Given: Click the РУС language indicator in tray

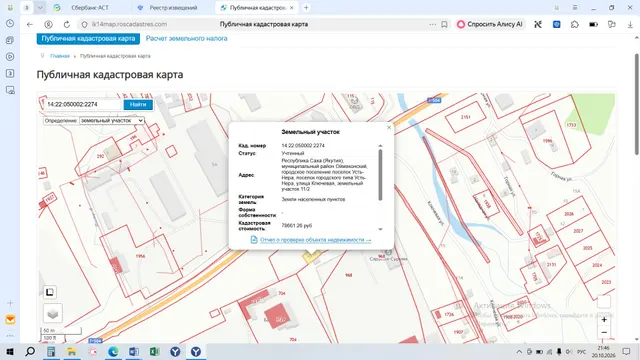Looking at the screenshot, I should point(581,352).
